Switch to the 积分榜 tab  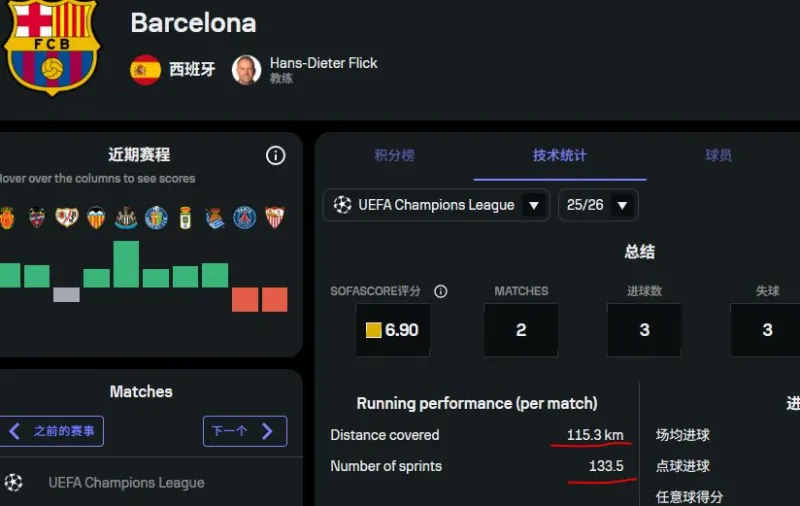tap(394, 155)
